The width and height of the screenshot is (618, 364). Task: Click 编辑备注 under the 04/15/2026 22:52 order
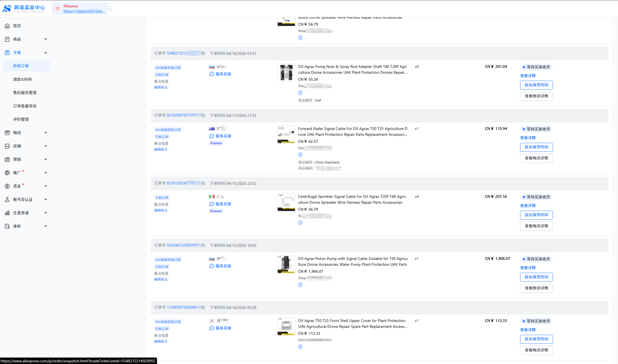point(161,210)
